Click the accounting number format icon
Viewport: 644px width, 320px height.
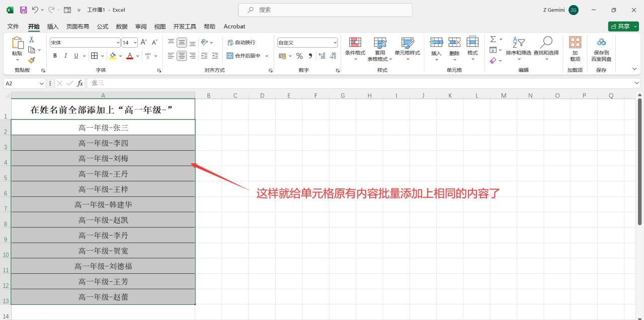point(282,56)
